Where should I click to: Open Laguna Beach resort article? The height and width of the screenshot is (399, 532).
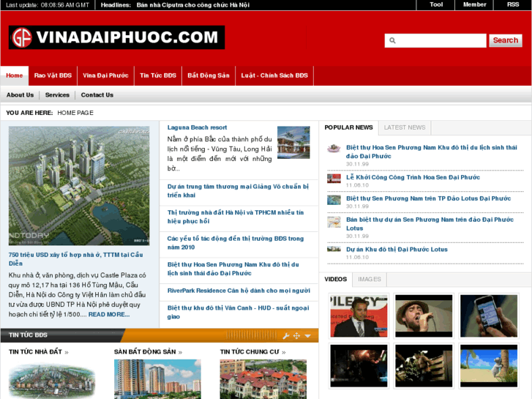tap(197, 127)
